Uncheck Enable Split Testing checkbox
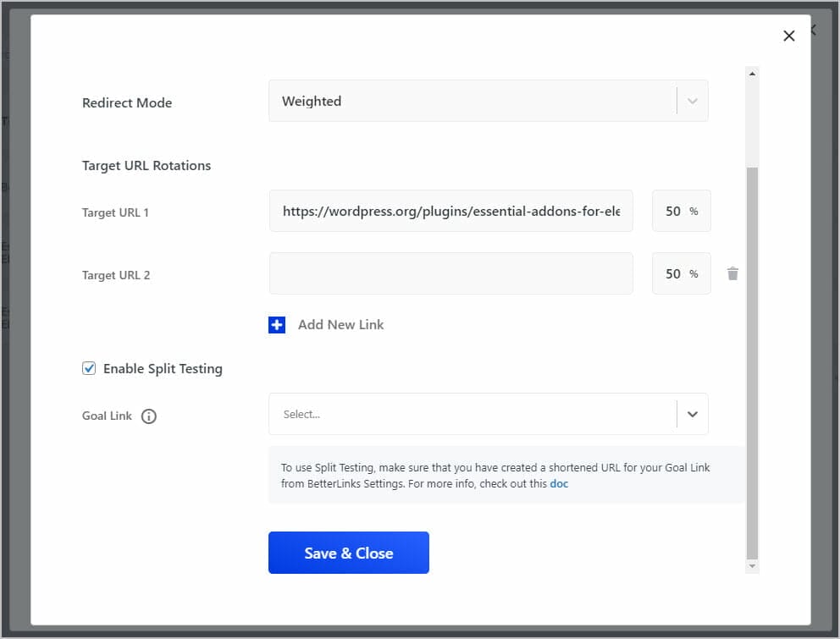840x639 pixels. tap(89, 368)
